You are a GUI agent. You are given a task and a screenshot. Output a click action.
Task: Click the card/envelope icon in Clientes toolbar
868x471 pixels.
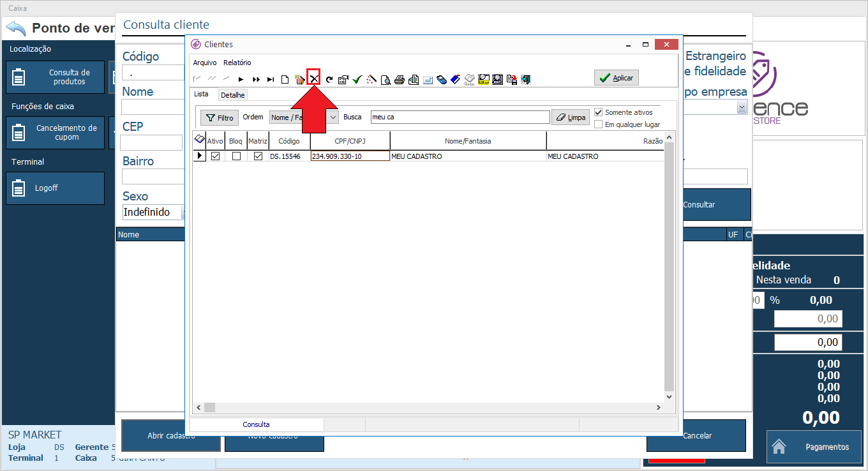tap(428, 80)
